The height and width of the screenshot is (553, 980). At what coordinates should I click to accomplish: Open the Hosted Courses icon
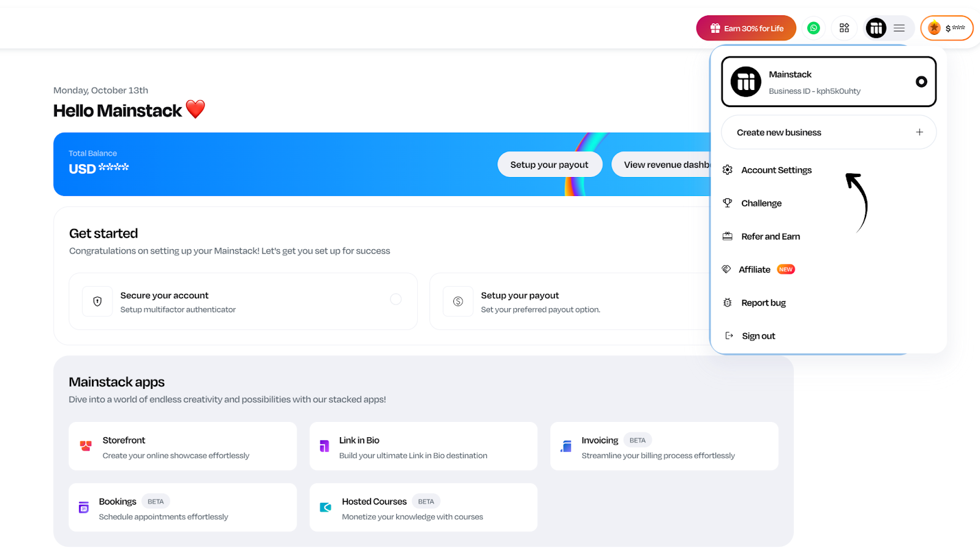(x=326, y=508)
